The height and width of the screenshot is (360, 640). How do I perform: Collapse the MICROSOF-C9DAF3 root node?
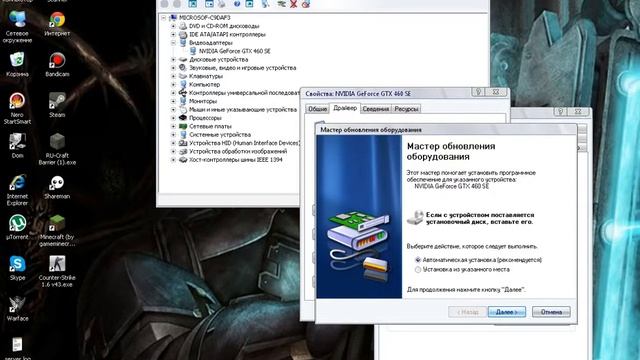click(x=164, y=18)
